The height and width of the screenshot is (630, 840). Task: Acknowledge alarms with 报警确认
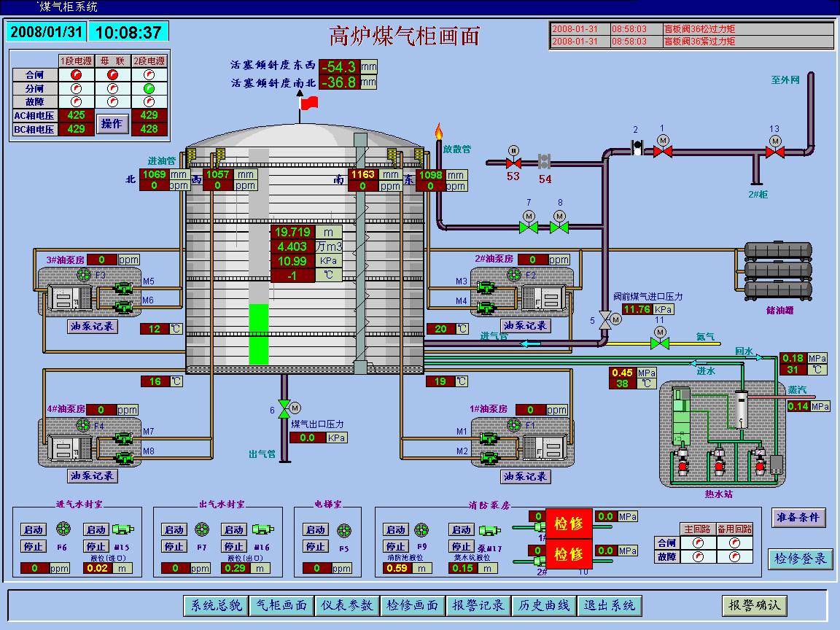tap(755, 605)
